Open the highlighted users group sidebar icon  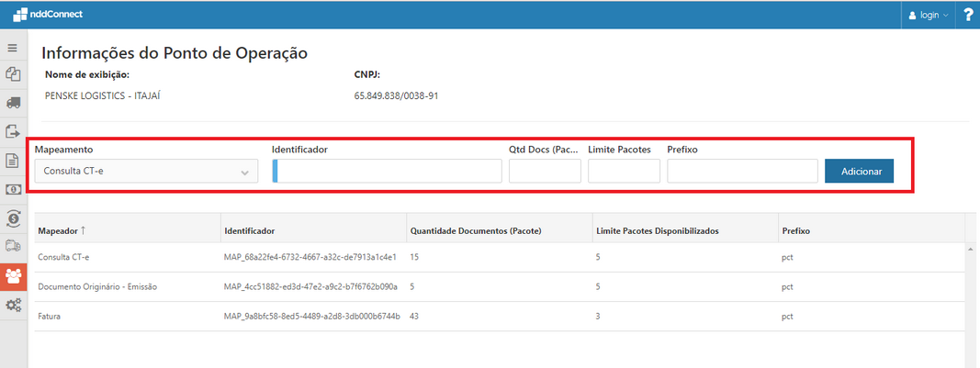pyautogui.click(x=13, y=275)
